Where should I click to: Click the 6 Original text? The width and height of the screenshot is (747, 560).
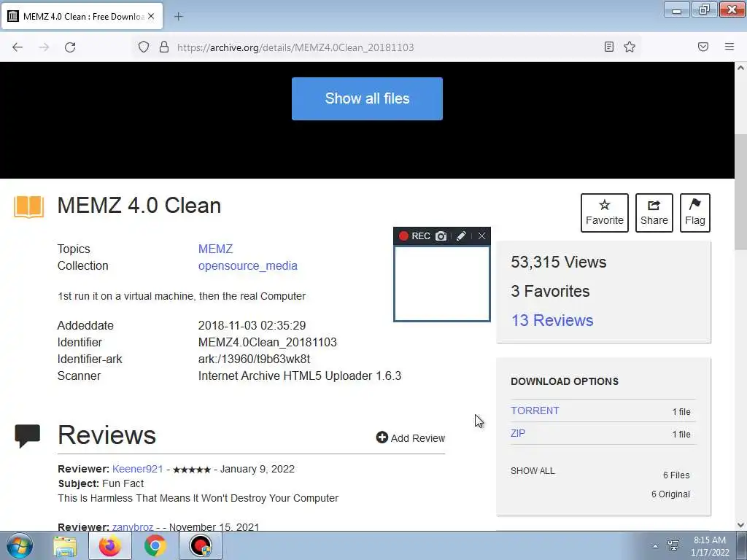point(671,494)
